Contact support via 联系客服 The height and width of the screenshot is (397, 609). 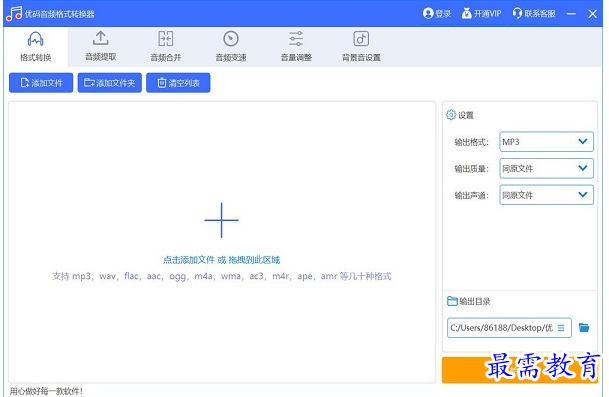click(x=534, y=14)
